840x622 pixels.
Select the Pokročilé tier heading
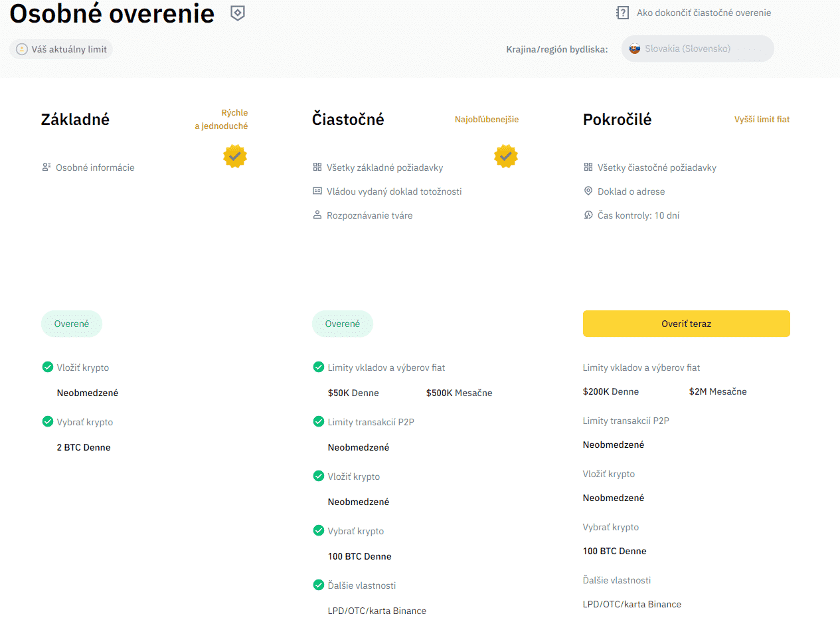617,120
